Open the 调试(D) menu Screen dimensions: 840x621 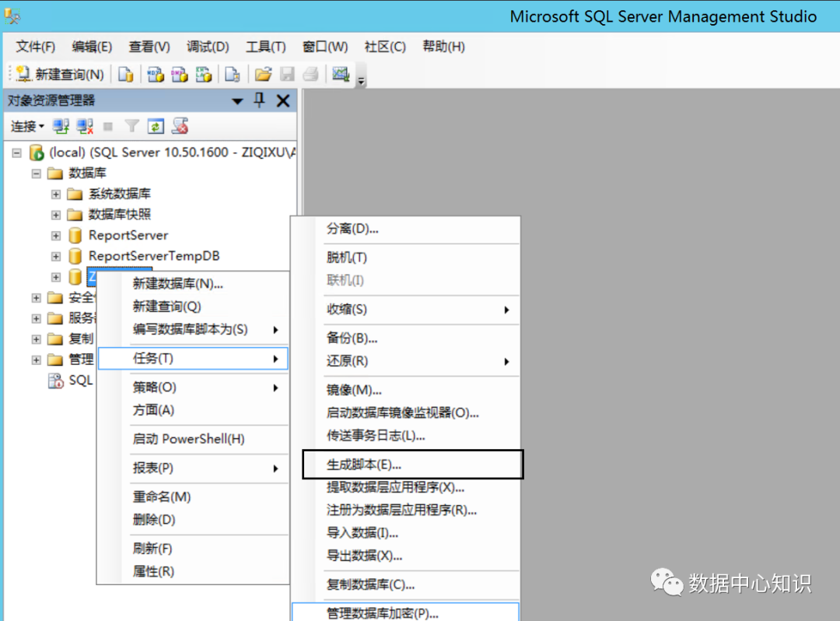[x=208, y=47]
